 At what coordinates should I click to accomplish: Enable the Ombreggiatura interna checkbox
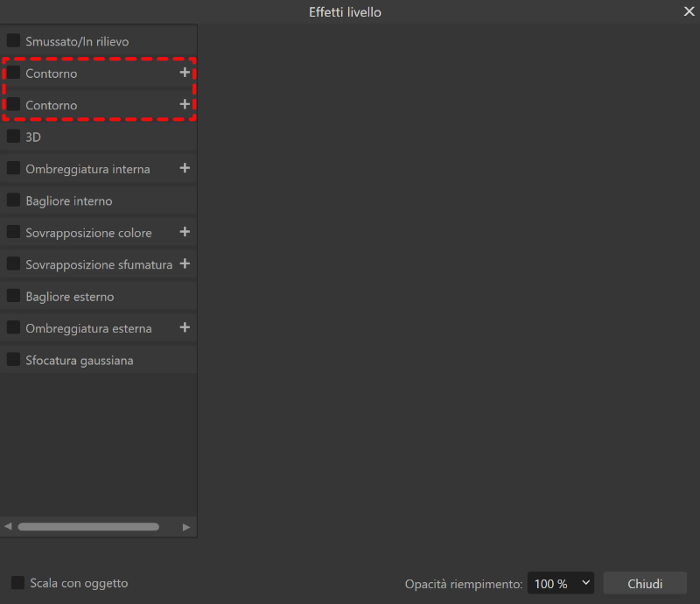pos(13,168)
